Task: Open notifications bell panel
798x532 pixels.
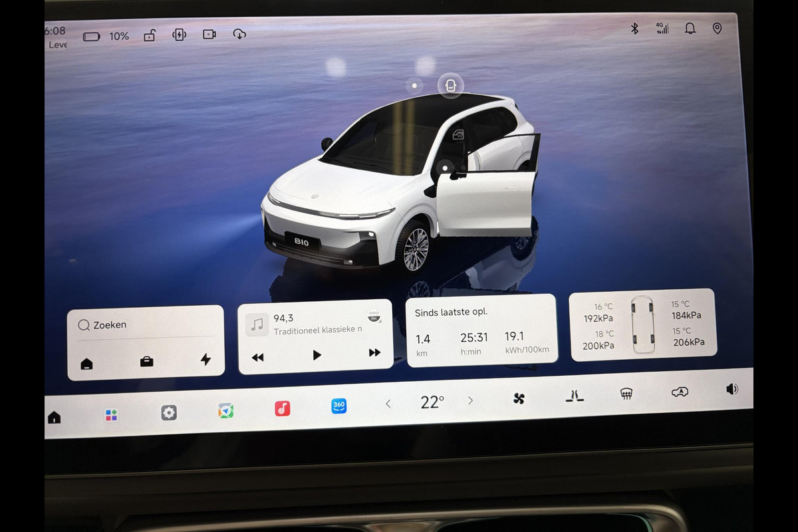Action: point(690,29)
